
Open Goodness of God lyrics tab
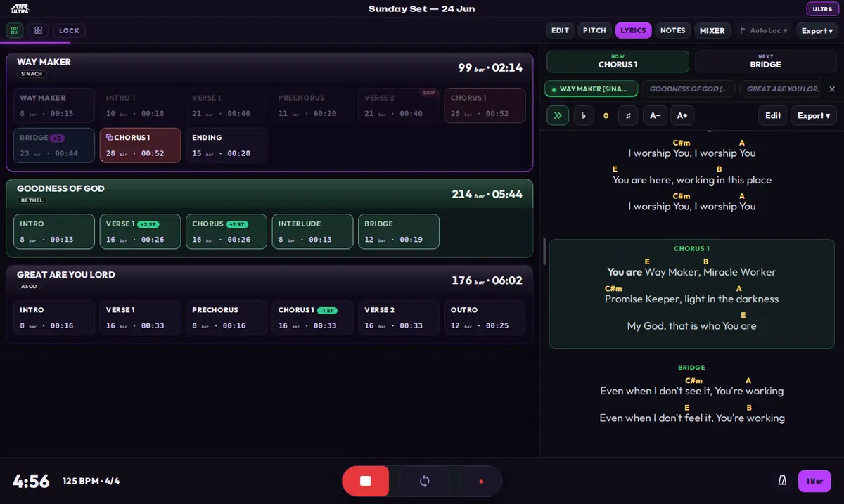(x=689, y=89)
